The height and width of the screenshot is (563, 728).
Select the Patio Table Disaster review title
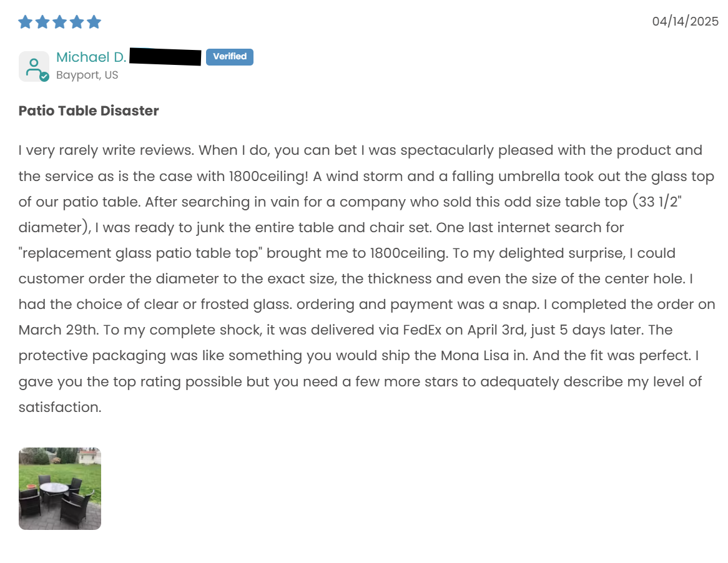[x=89, y=111]
